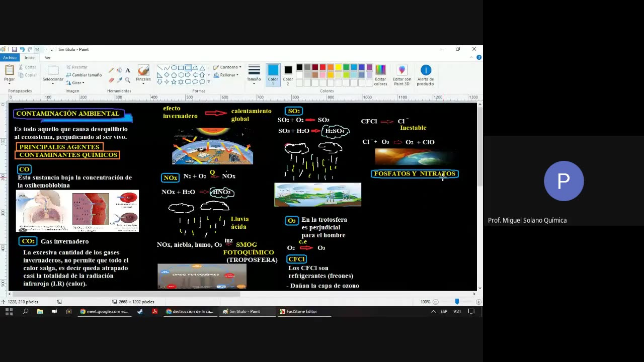The width and height of the screenshot is (644, 362).
Task: Open the Tamaño line size dropdown
Action: pyautogui.click(x=254, y=74)
